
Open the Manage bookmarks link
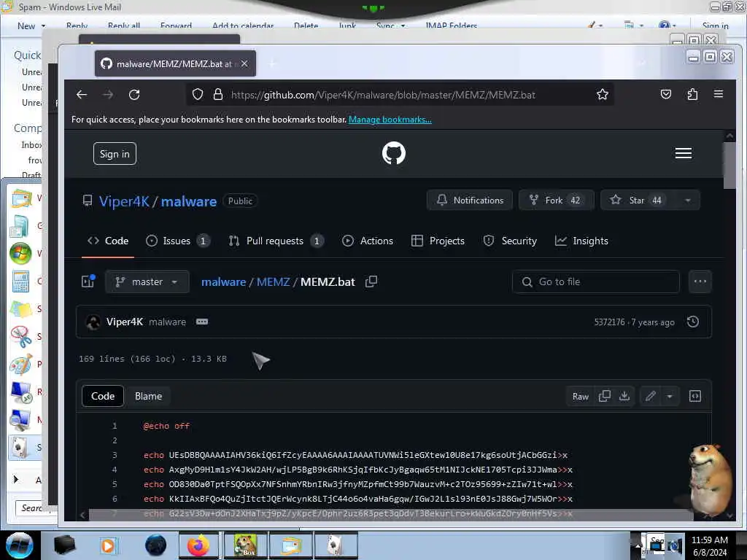(x=390, y=120)
